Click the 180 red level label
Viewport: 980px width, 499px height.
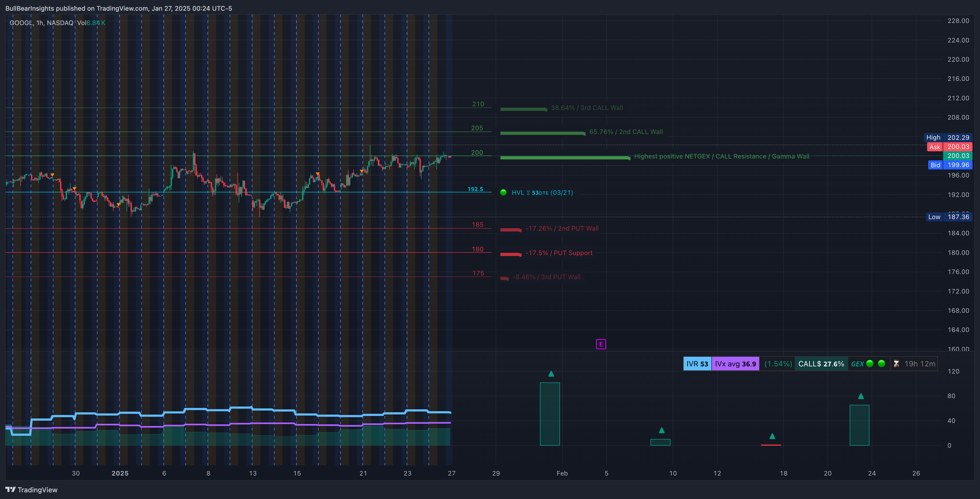pos(477,249)
